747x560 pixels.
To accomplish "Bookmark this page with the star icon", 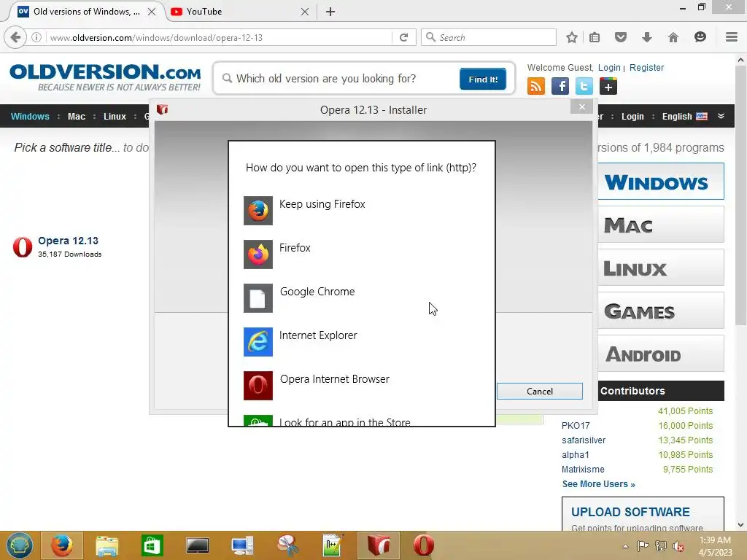I will point(572,37).
